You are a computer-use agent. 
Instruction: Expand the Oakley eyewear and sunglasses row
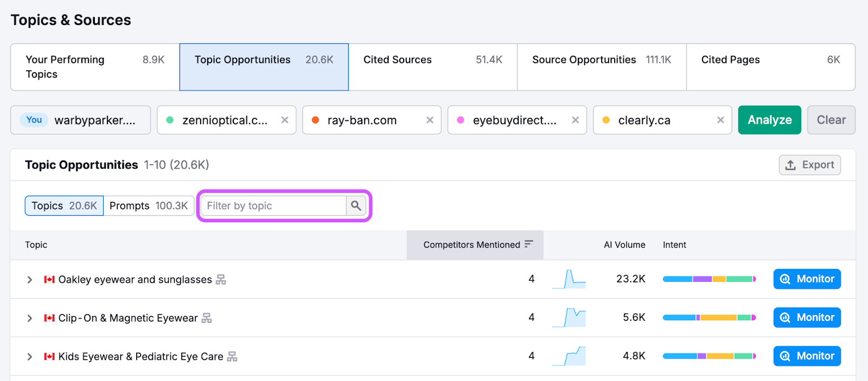tap(30, 280)
